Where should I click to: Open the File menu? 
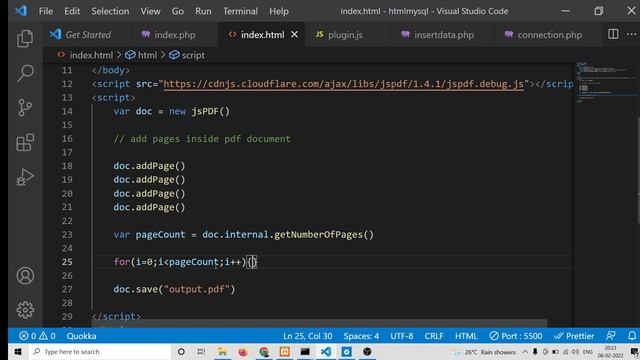tap(46, 11)
